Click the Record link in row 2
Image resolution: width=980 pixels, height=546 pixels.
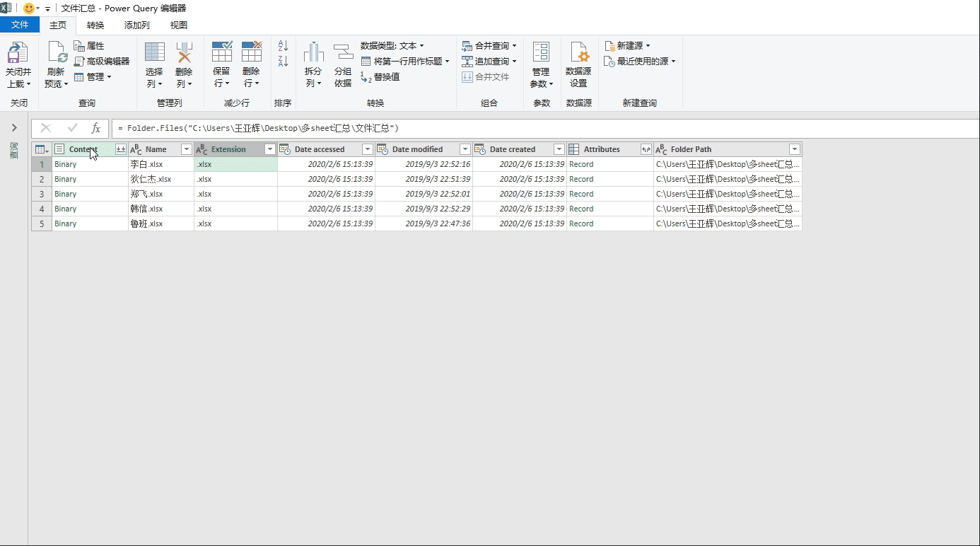(x=581, y=179)
